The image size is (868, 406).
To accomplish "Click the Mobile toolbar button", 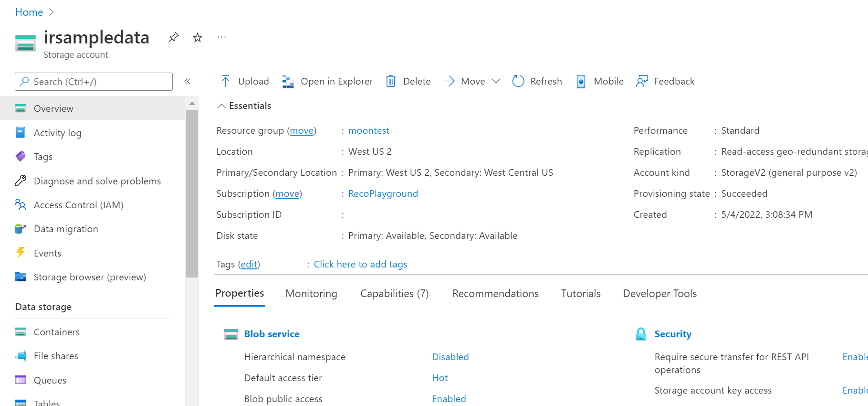I will [600, 81].
